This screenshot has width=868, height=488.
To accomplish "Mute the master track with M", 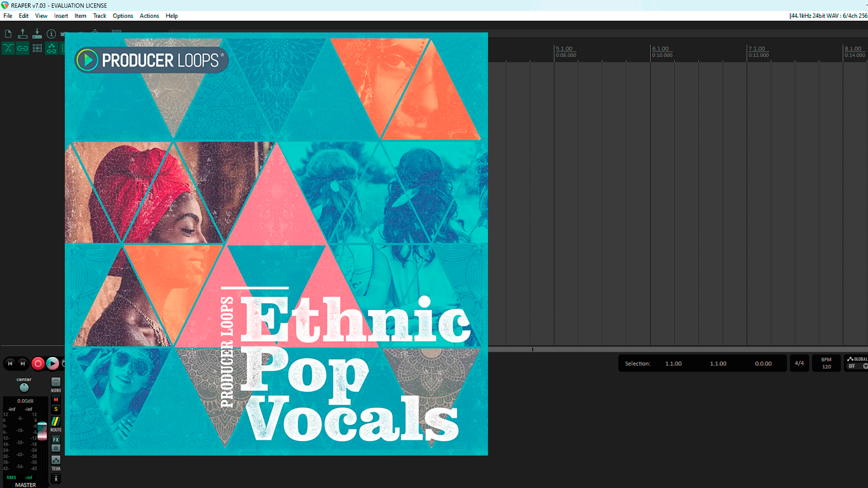I will [x=56, y=400].
